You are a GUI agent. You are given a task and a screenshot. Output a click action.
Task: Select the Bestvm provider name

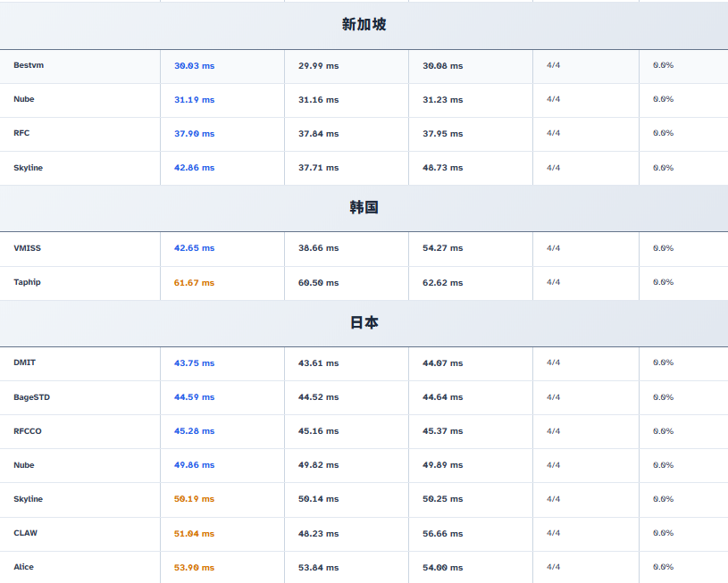click(x=28, y=65)
